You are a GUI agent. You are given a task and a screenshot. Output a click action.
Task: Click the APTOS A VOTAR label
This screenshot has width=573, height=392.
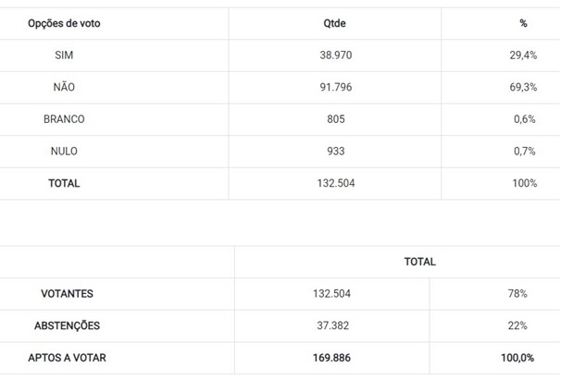(x=67, y=357)
